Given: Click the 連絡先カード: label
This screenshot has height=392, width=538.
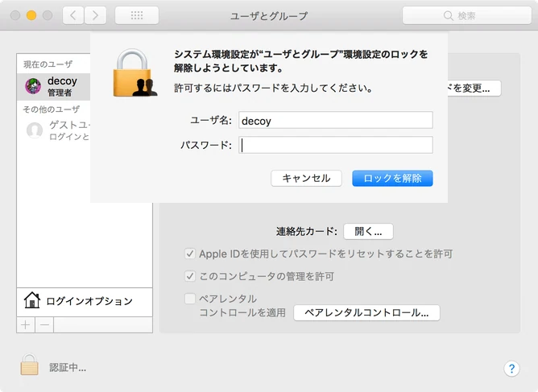Looking at the screenshot, I should coord(307,232).
